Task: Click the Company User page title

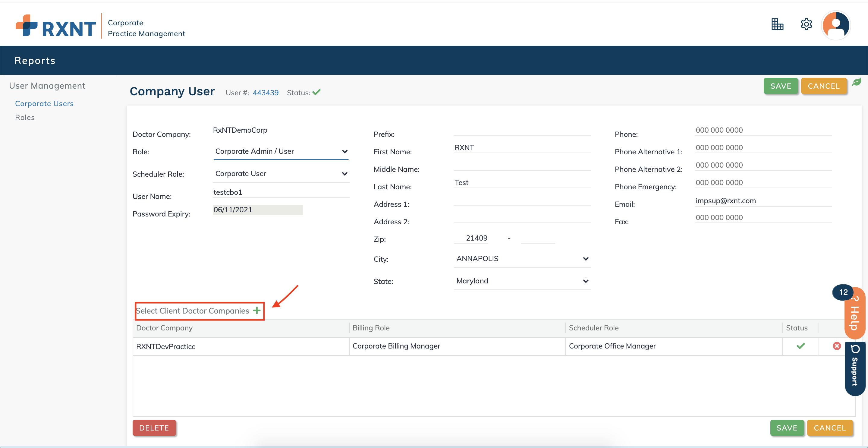Action: (x=172, y=91)
